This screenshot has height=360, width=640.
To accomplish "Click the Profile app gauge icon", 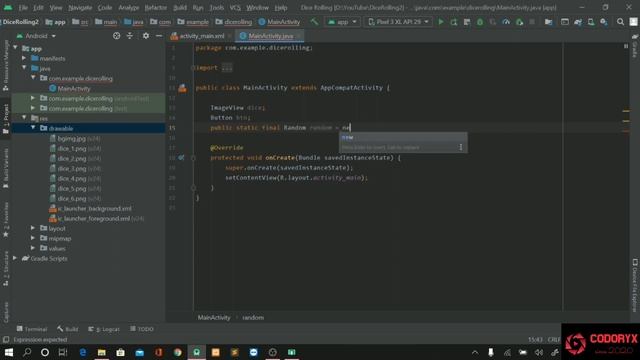I will [506, 22].
